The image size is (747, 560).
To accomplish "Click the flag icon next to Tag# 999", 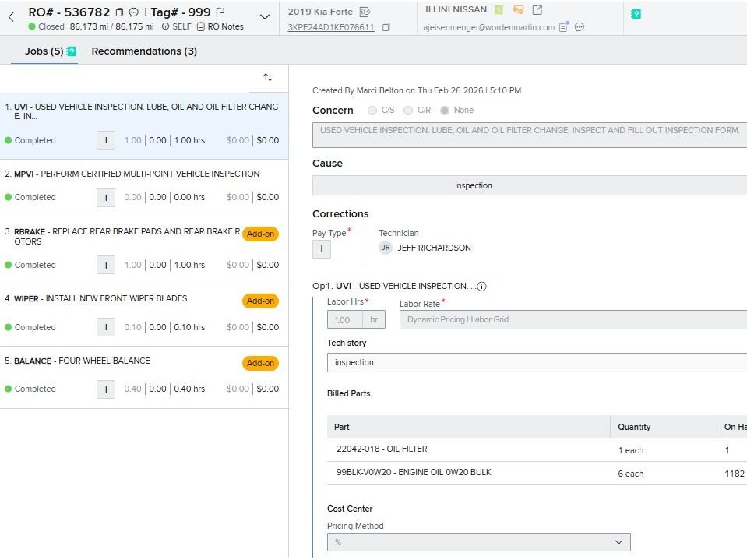I will 220,12.
